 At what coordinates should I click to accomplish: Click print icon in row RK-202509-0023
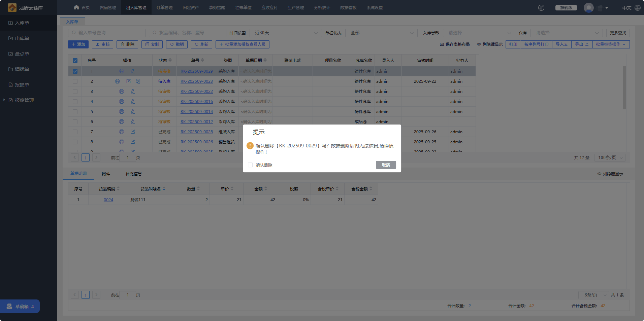click(x=117, y=81)
